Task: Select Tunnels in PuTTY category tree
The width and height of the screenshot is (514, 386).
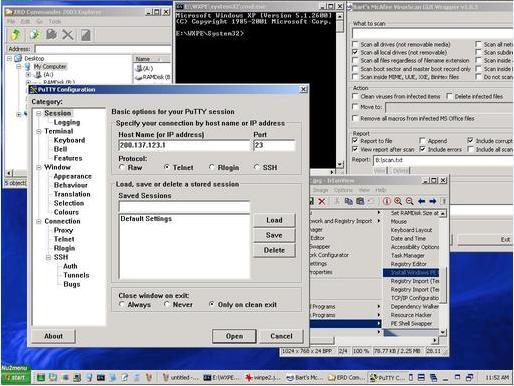Action: (x=76, y=275)
